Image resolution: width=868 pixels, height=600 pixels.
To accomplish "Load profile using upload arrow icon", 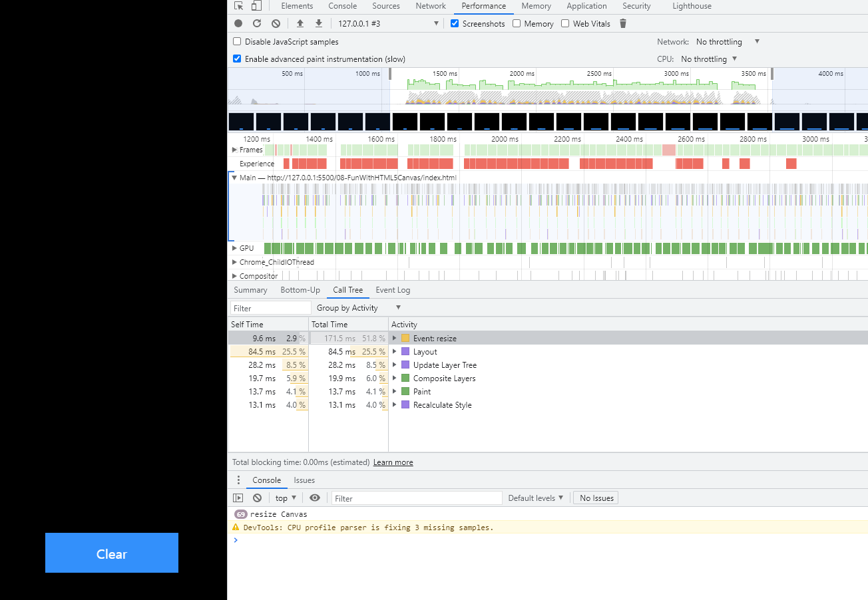I will click(x=300, y=23).
